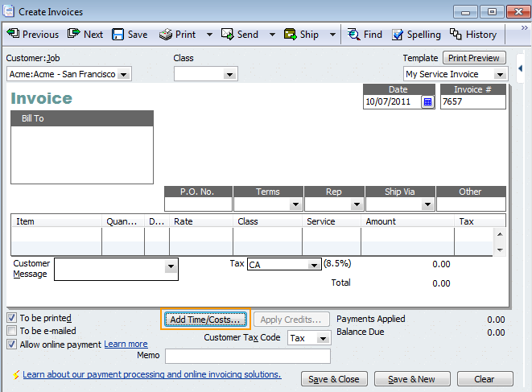
Task: Click the Clear button
Action: (485, 379)
